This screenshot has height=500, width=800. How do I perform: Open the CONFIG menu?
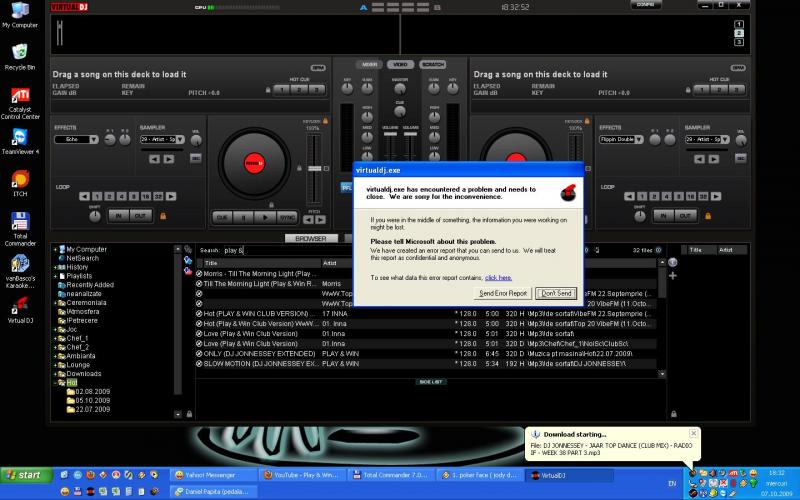646,5
